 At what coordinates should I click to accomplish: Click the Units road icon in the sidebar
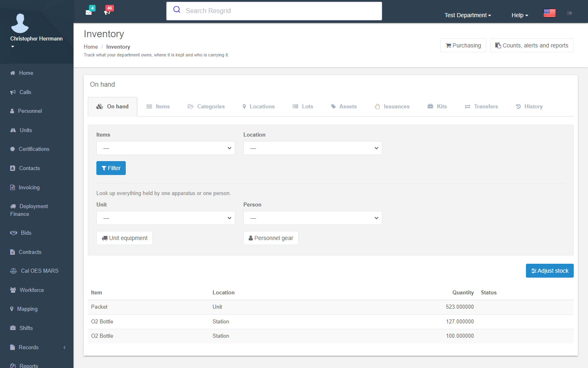13,130
